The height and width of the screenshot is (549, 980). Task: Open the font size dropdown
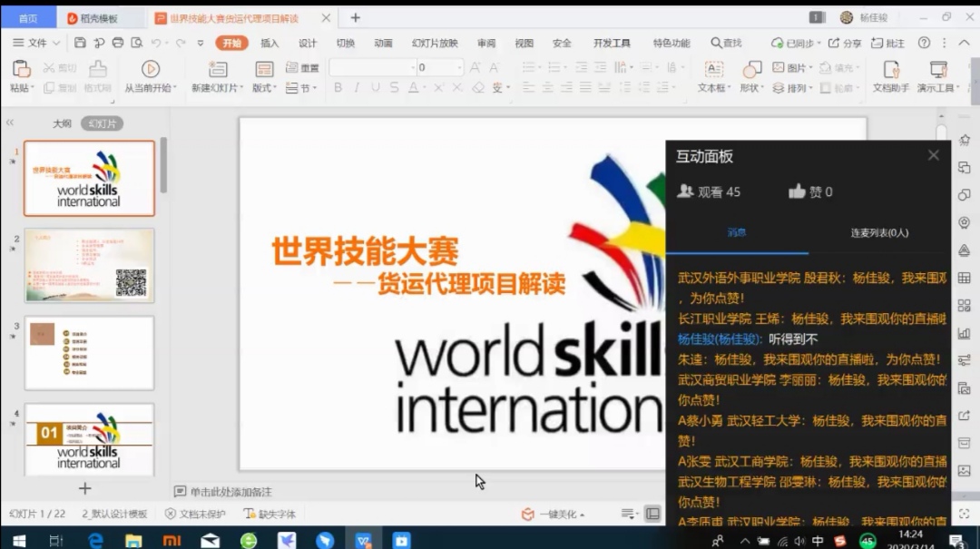coord(460,68)
